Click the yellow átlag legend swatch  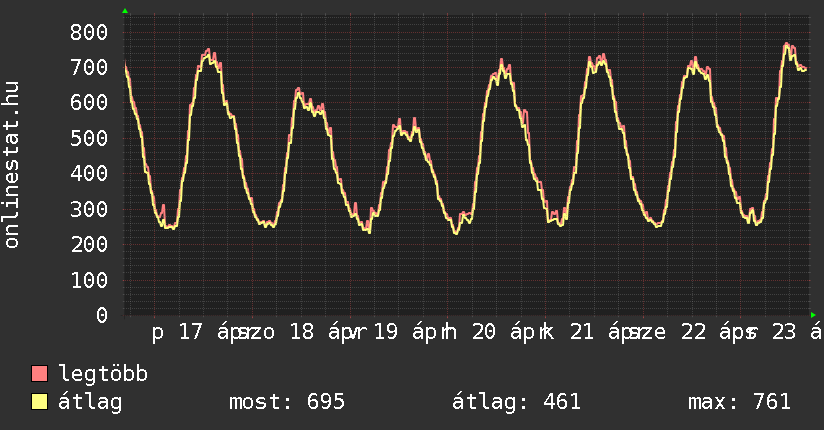[40, 402]
